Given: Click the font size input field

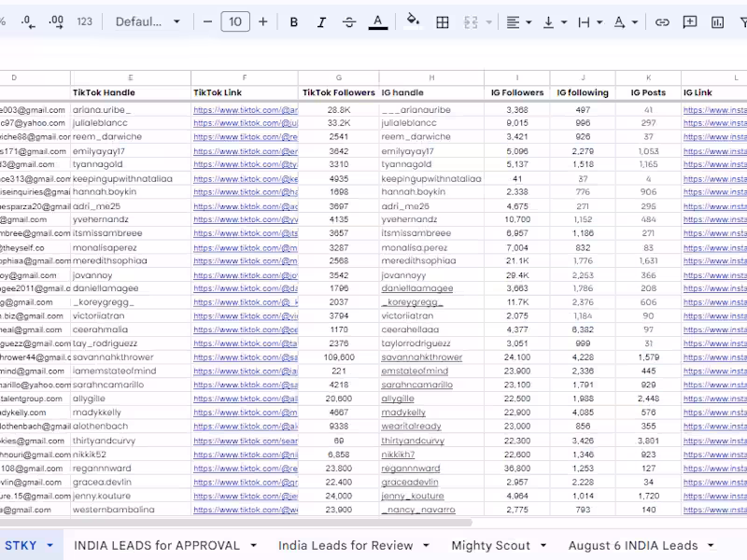Looking at the screenshot, I should 235,21.
